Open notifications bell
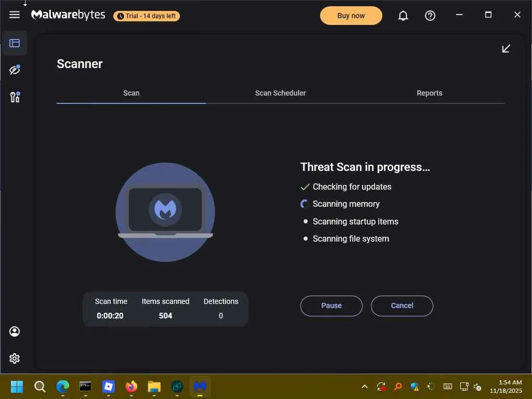Image resolution: width=532 pixels, height=399 pixels. [403, 16]
